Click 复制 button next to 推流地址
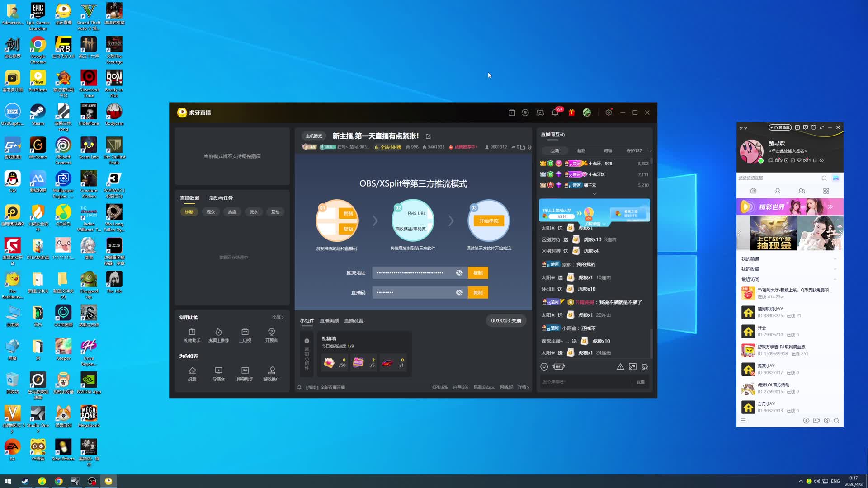This screenshot has height=488, width=868. tap(478, 273)
